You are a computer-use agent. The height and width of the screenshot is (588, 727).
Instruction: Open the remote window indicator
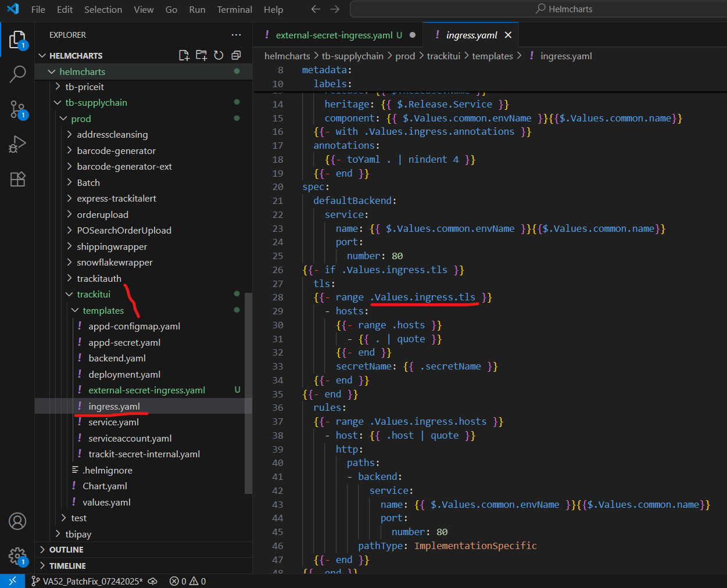pyautogui.click(x=12, y=580)
